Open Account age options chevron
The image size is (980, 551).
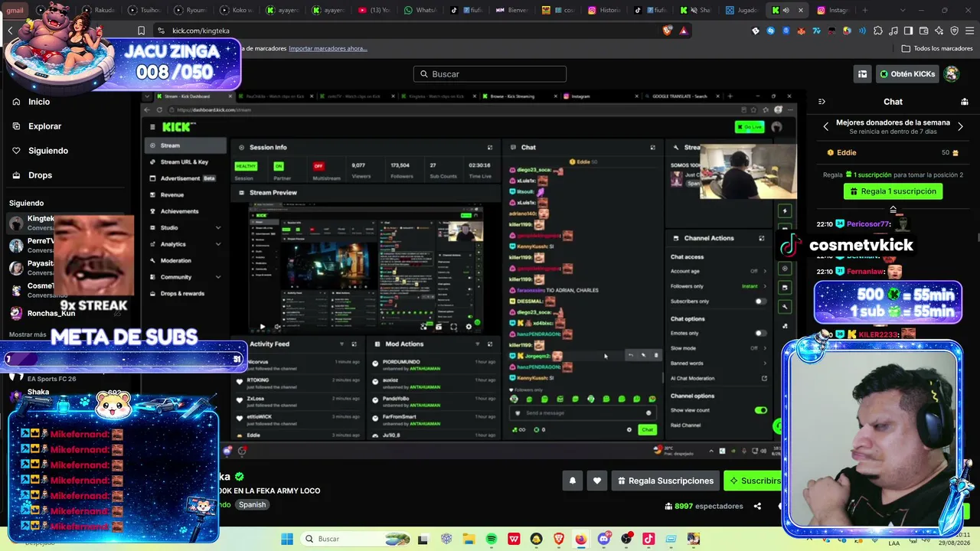(764, 271)
